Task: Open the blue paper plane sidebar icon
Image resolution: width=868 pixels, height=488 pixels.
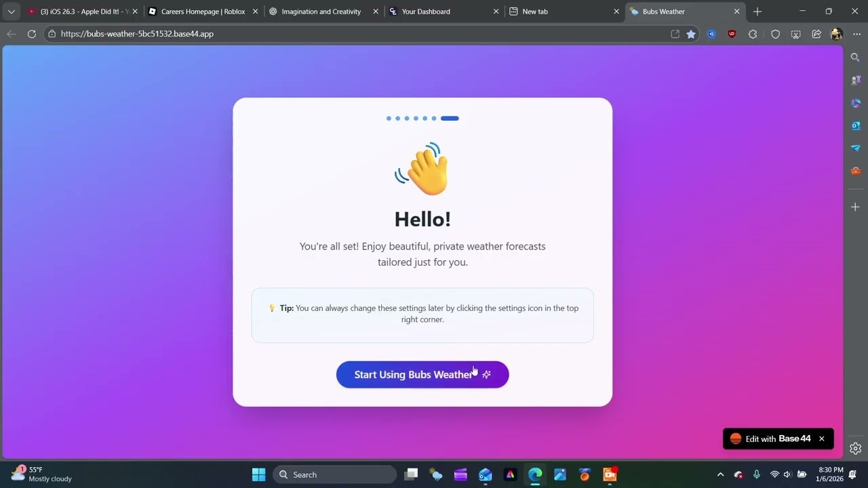Action: (856, 148)
